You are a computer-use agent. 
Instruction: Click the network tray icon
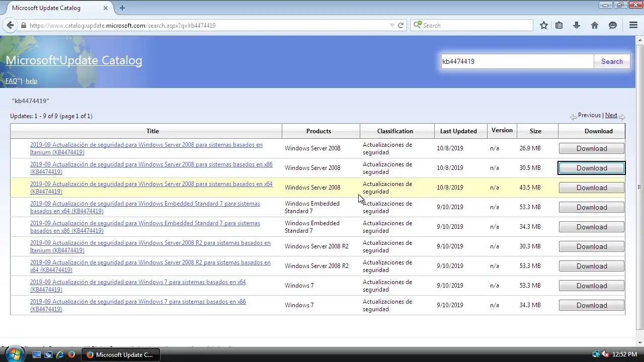tap(596, 354)
